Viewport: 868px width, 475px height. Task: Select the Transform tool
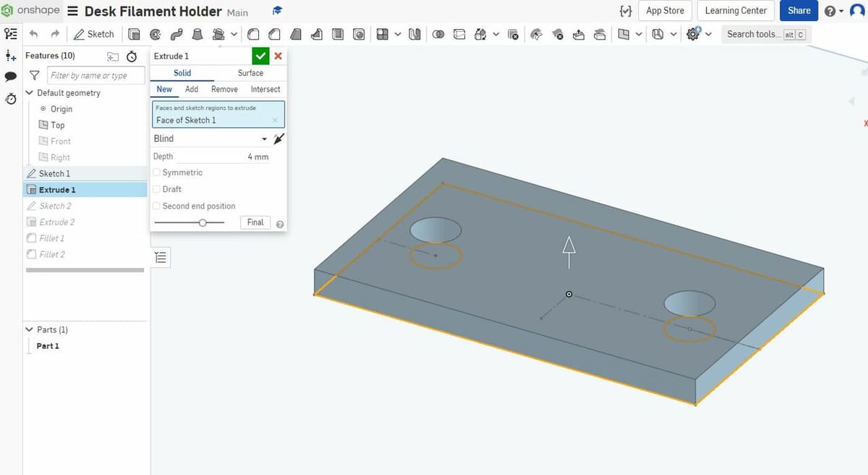[x=481, y=34]
